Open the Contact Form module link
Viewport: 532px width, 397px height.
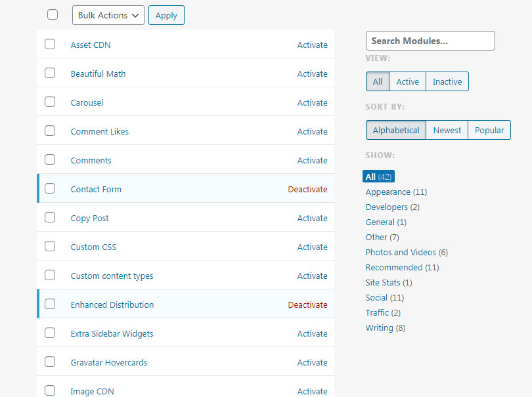click(96, 189)
